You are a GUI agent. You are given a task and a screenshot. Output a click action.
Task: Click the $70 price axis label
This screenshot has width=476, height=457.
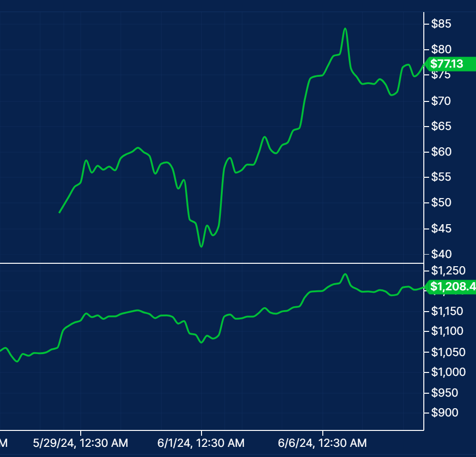pyautogui.click(x=441, y=101)
